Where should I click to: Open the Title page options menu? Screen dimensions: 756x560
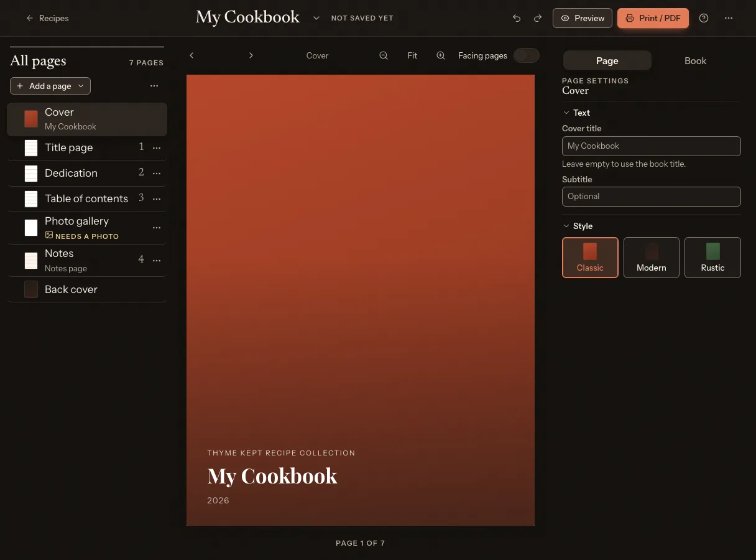157,148
